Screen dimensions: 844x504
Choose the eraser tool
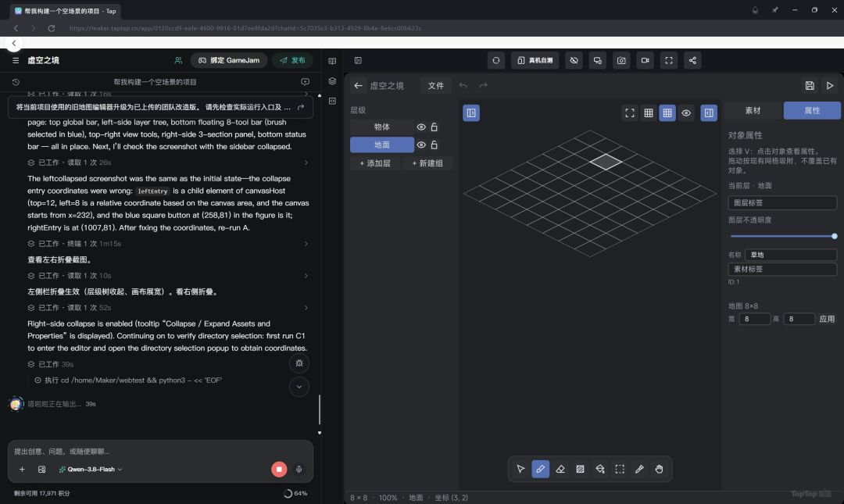560,469
